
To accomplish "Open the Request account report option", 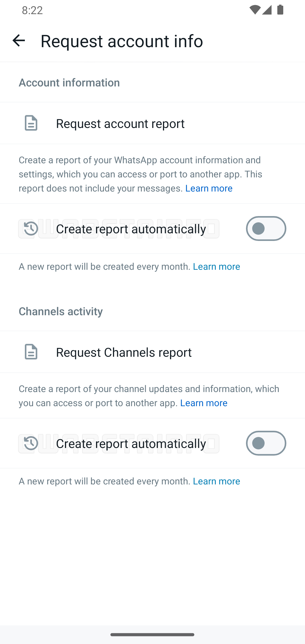I will pyautogui.click(x=120, y=123).
